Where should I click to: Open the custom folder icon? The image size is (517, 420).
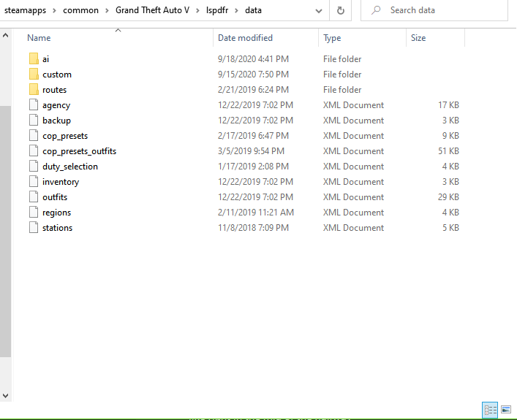34,74
